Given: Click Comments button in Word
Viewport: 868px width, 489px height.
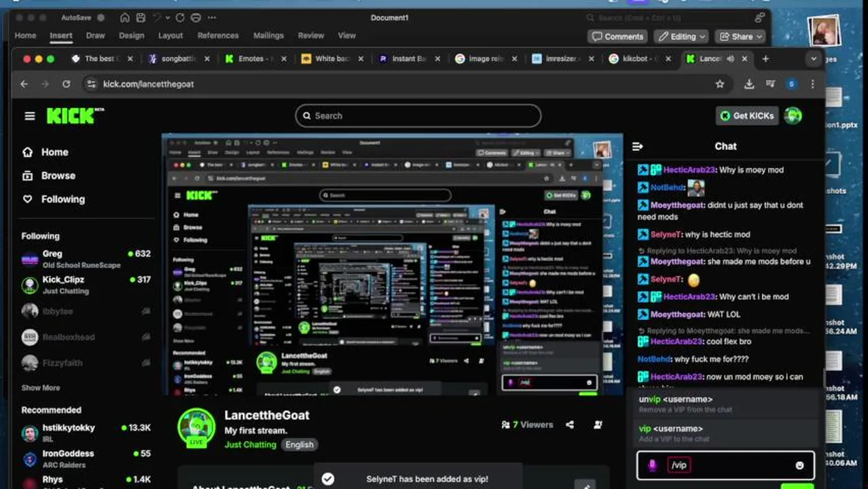Looking at the screenshot, I should pyautogui.click(x=617, y=37).
